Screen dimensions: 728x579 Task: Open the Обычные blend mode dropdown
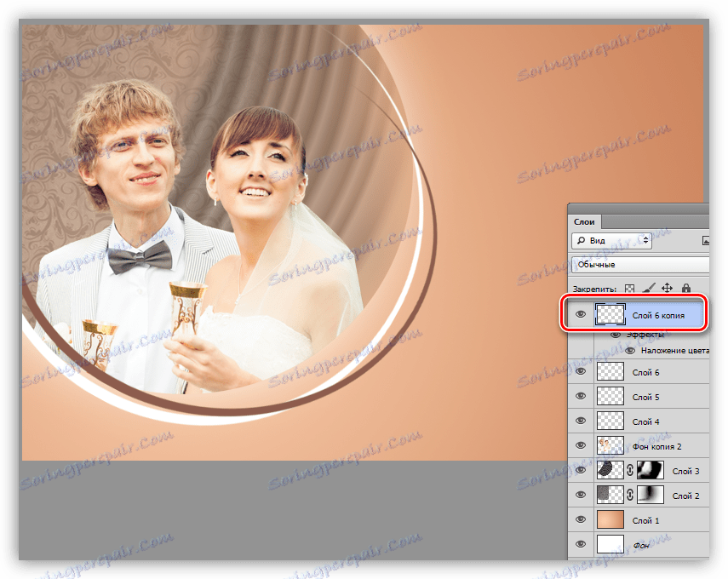coord(640,265)
